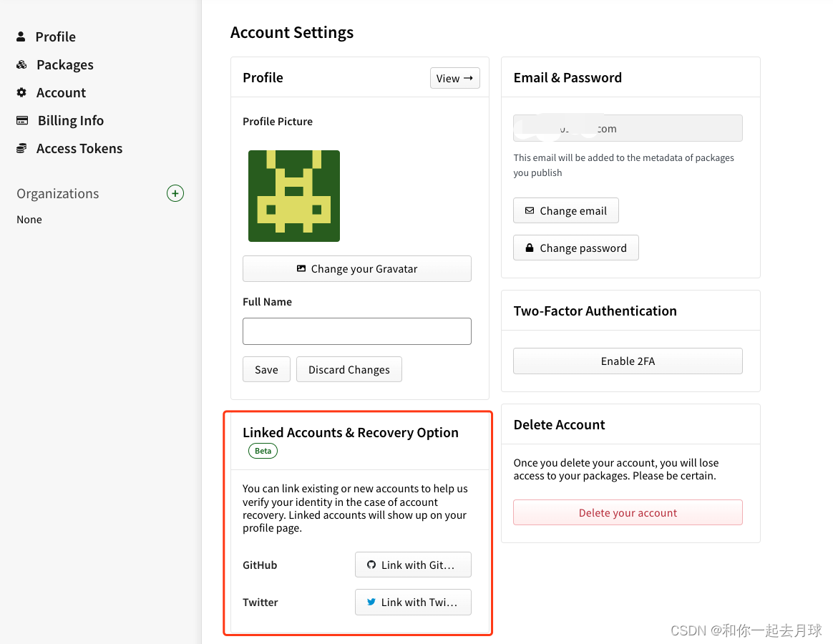Image resolution: width=833 pixels, height=644 pixels.
Task: Click the Two-Factor Authentication heading
Action: coord(595,311)
